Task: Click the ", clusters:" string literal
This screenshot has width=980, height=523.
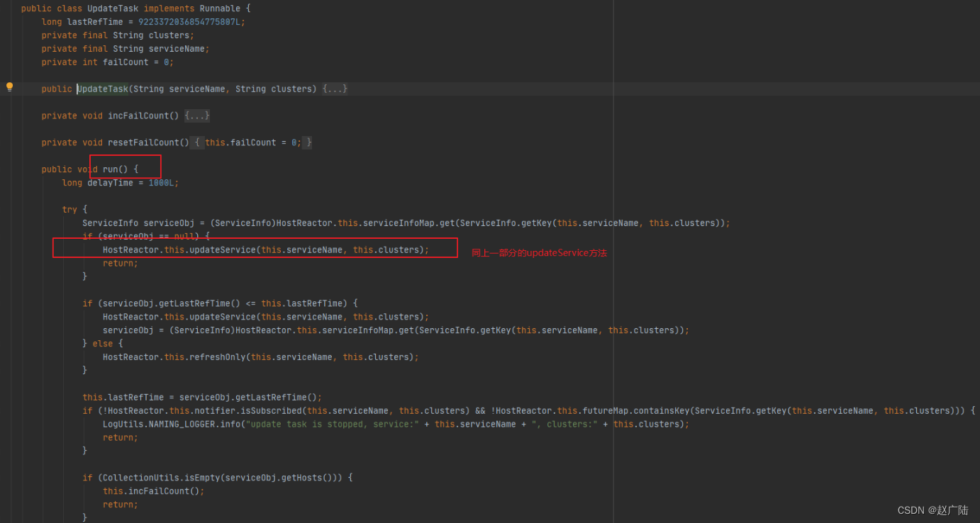Action: [564, 424]
